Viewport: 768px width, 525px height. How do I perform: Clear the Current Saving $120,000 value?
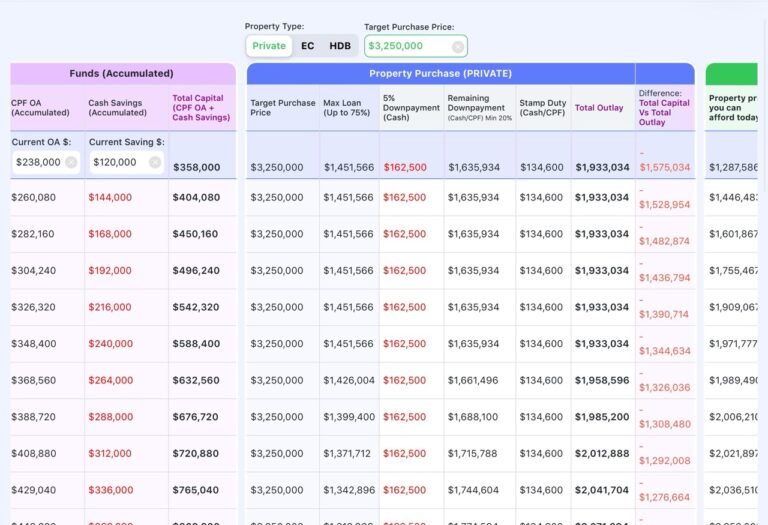(x=155, y=162)
